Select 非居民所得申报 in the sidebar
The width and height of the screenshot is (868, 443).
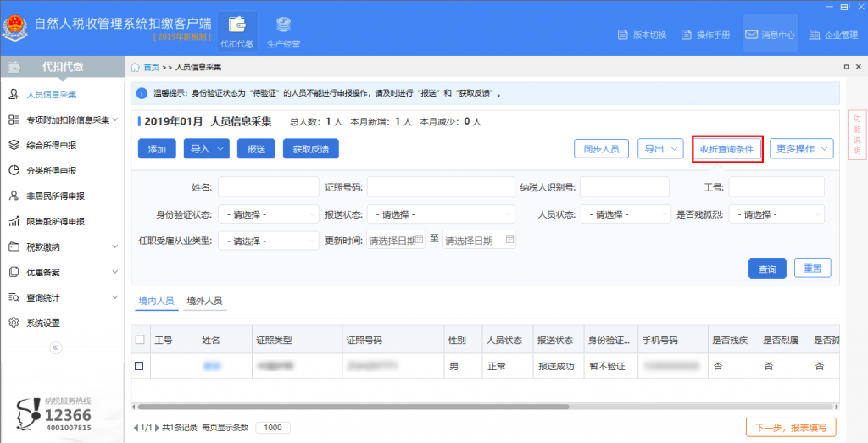pos(55,196)
